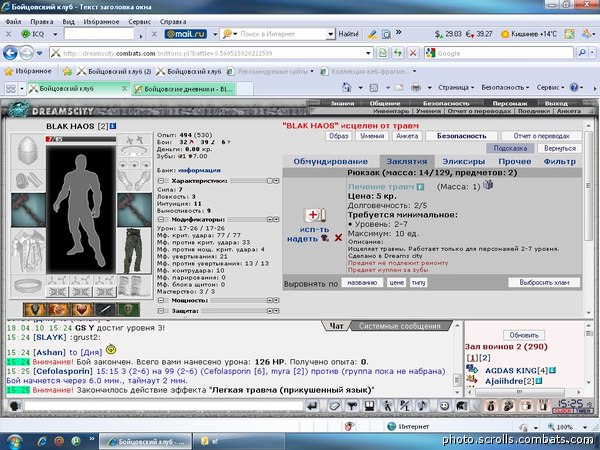
Task: Open the zoom 100% dropdown in status bar
Action: point(585,427)
